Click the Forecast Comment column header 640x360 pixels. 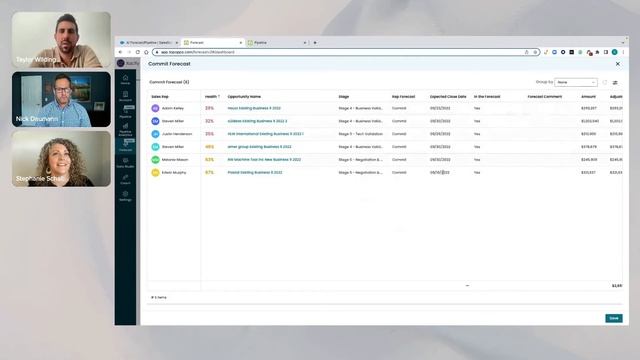click(x=544, y=97)
